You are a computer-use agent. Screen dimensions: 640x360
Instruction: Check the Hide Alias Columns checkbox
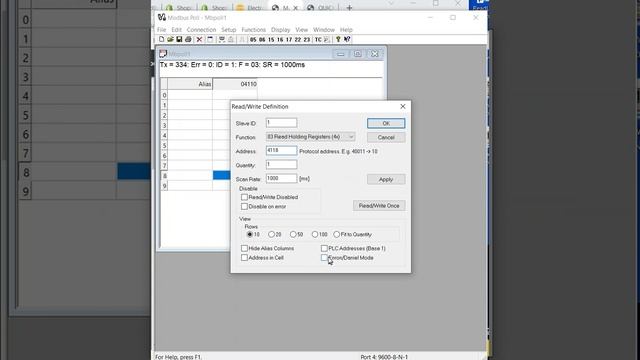coord(244,248)
